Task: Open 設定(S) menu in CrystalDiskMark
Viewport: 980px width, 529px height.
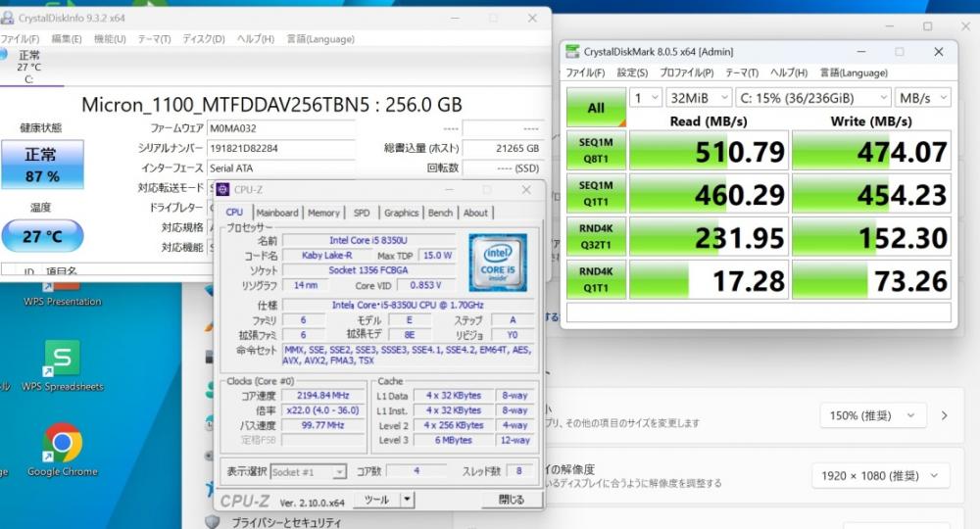Action: [632, 73]
